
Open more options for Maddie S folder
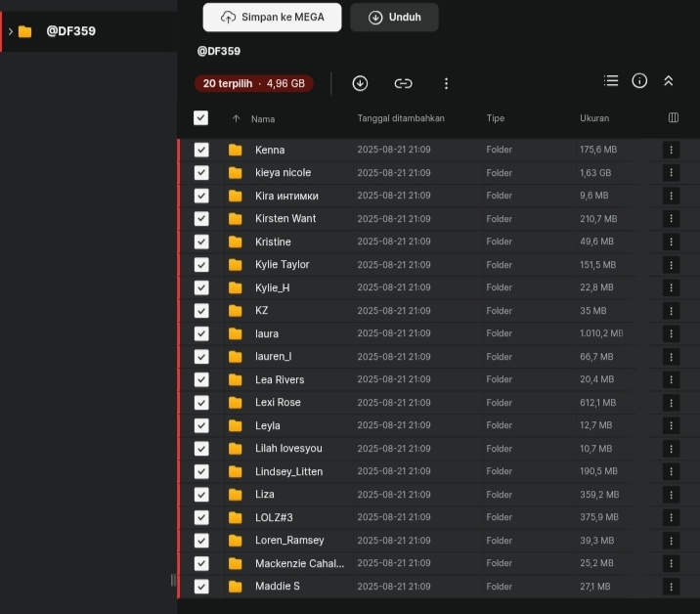click(x=671, y=587)
